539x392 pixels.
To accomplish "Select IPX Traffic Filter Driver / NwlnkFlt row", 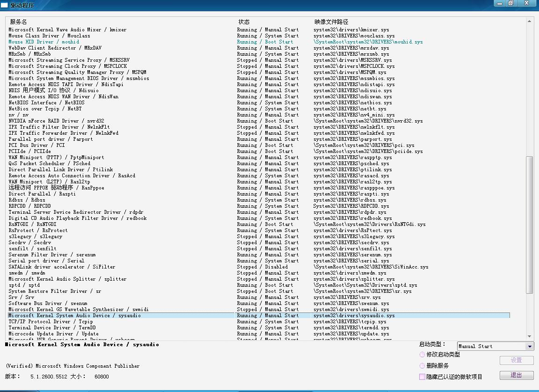I will (259, 127).
